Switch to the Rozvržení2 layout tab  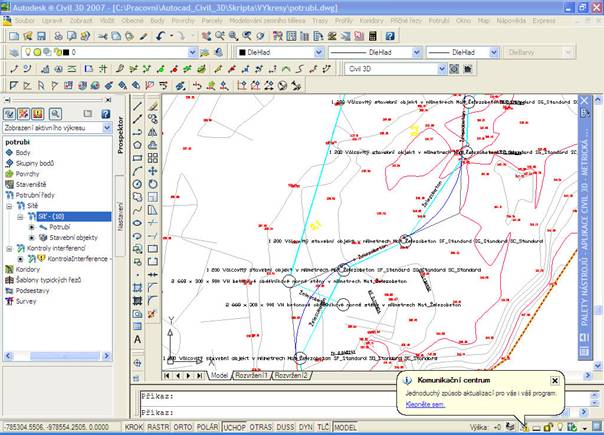pos(291,375)
